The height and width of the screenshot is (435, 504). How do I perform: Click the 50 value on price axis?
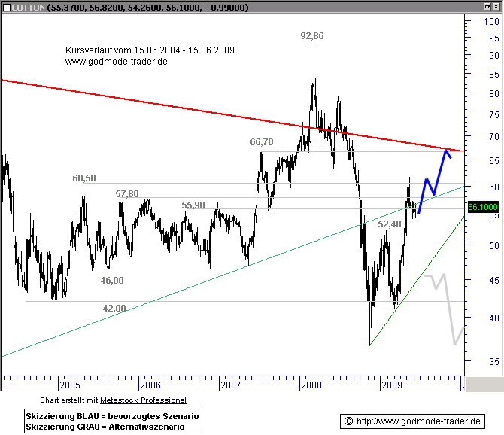494,246
